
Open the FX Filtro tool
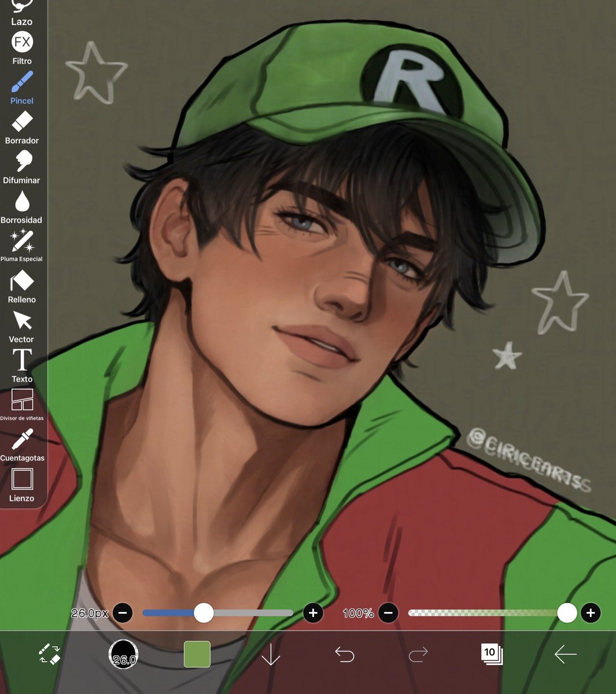click(x=22, y=48)
